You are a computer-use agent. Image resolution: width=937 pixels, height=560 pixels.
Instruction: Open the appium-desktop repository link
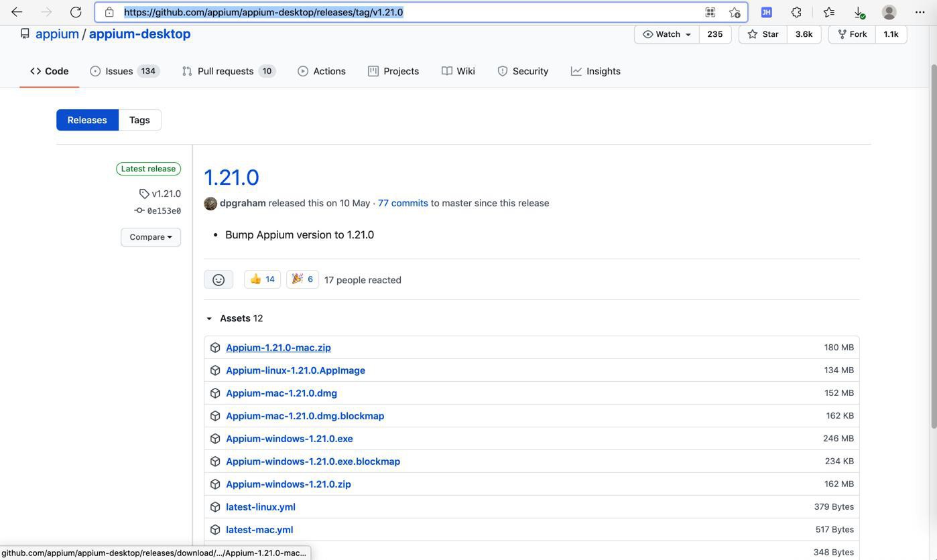[x=139, y=33]
